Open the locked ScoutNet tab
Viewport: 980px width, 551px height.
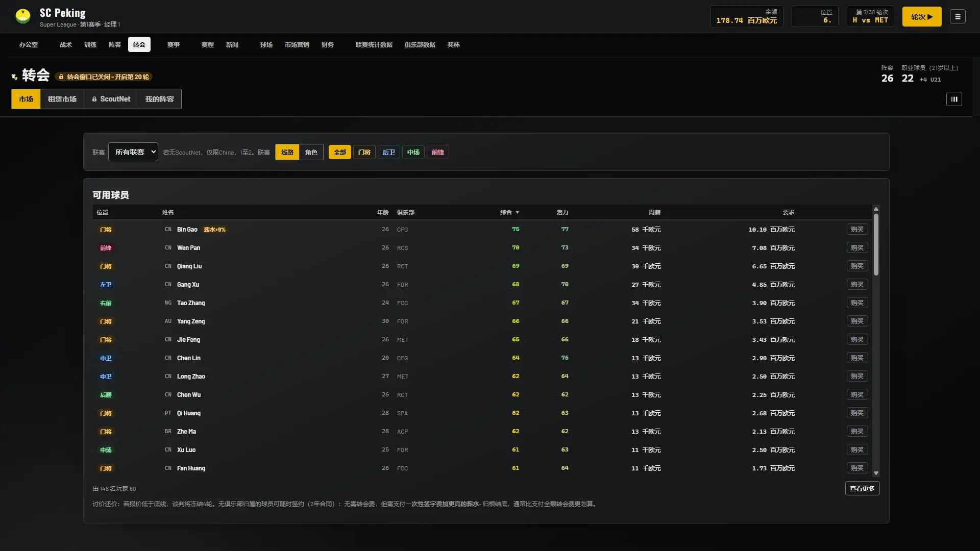111,99
